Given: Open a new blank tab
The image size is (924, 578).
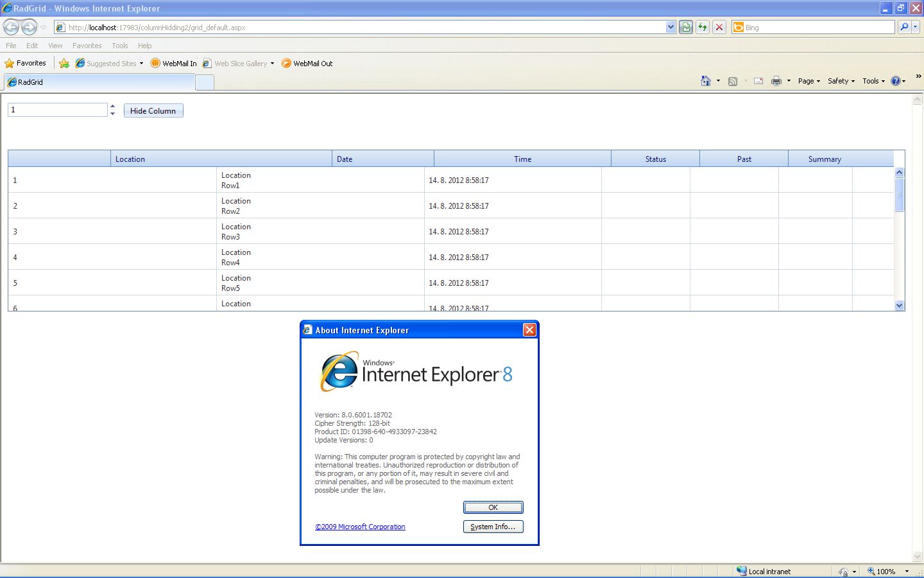Looking at the screenshot, I should coord(204,82).
